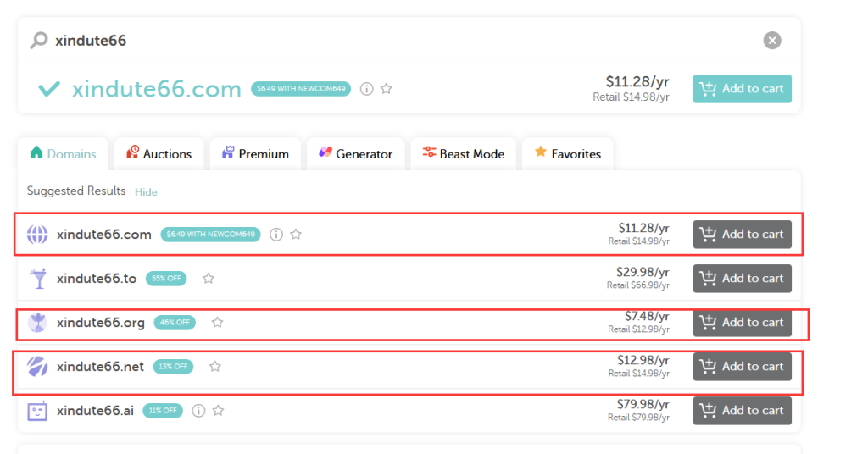Image resolution: width=868 pixels, height=454 pixels.
Task: Mark xindute66.net as favorite with star
Action: pos(215,367)
